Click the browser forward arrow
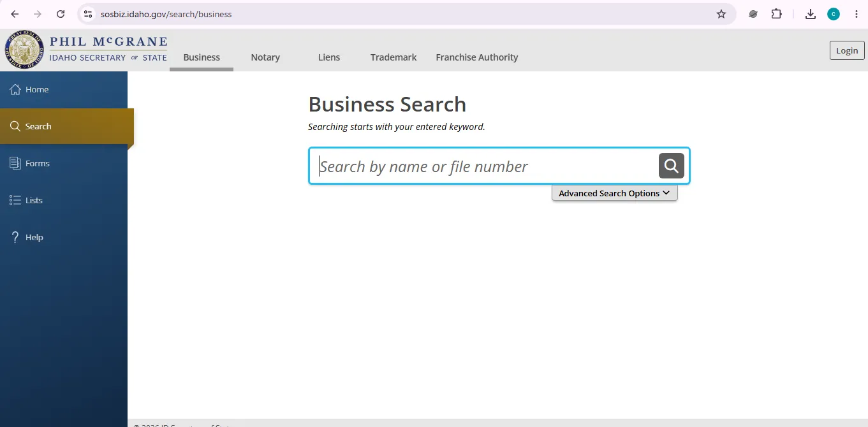The width and height of the screenshot is (868, 427). click(x=38, y=14)
